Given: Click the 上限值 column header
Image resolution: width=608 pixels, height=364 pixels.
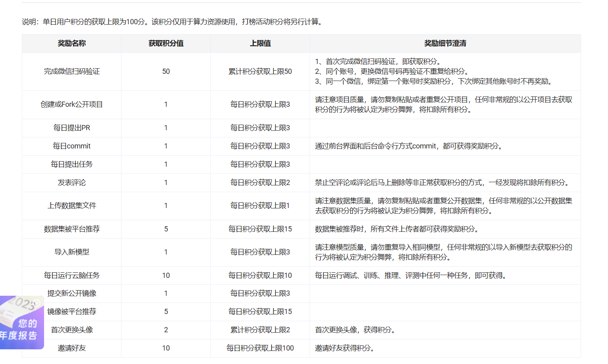Looking at the screenshot, I should [260, 43].
